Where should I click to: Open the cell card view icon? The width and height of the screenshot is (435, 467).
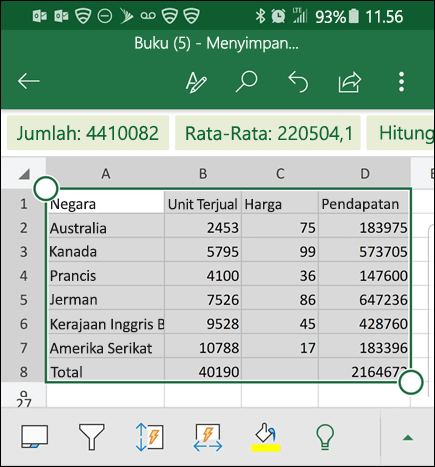tap(35, 436)
